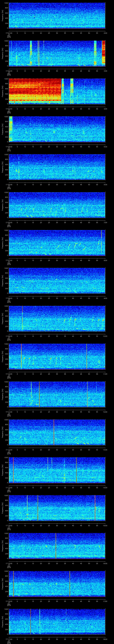This screenshot has height=644, width=114.
Task: Click the '17:09:00' start time label
Action: point(9,336)
